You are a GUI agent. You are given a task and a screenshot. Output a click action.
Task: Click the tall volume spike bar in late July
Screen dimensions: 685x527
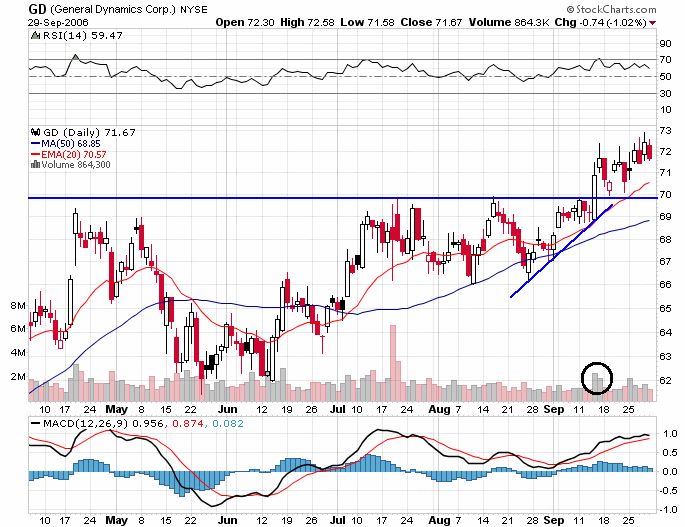tap(392, 363)
